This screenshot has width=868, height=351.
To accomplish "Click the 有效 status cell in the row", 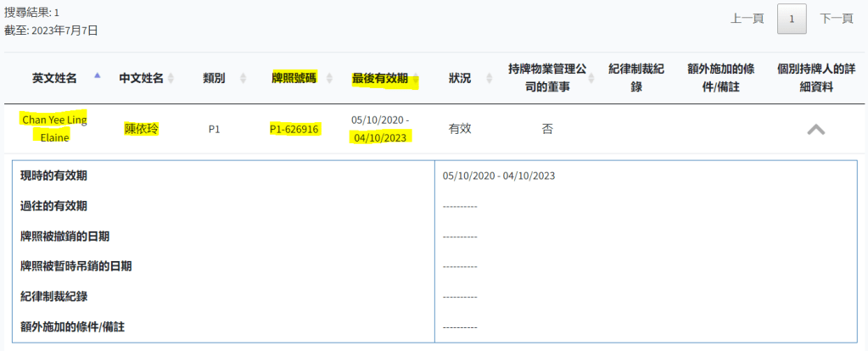I will tap(459, 130).
